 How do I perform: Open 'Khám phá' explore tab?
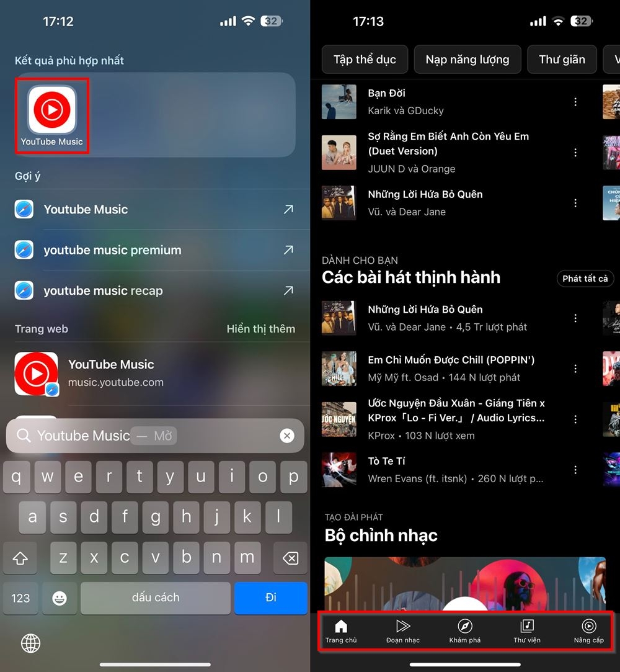point(465,631)
